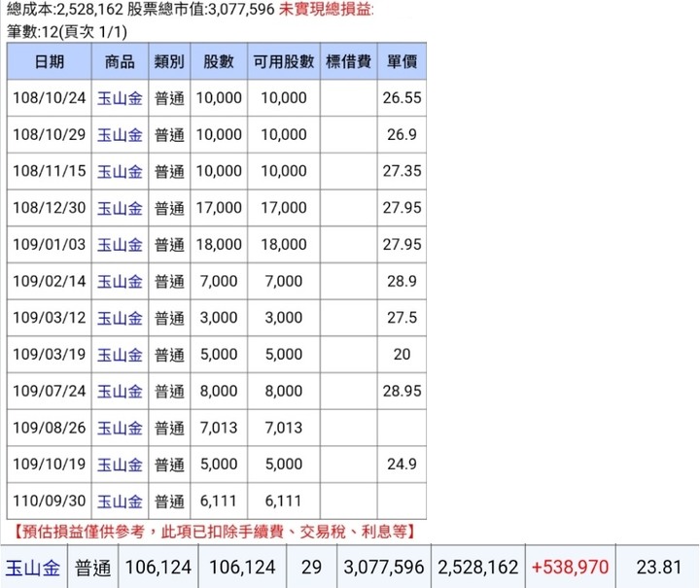Select date cell 109/08/26

pos(50,428)
